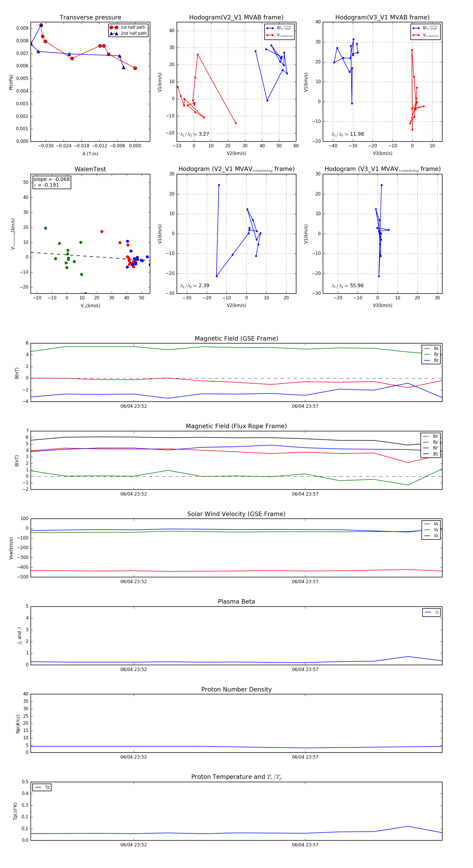Click the V_A(km/s) x-axis label
This screenshot has width=473, height=868.
coord(90,306)
